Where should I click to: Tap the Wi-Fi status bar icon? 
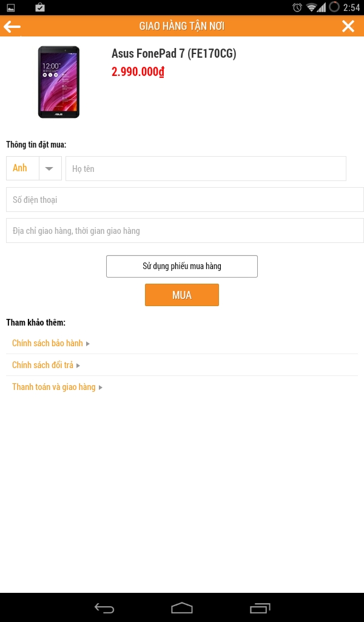pyautogui.click(x=312, y=7)
